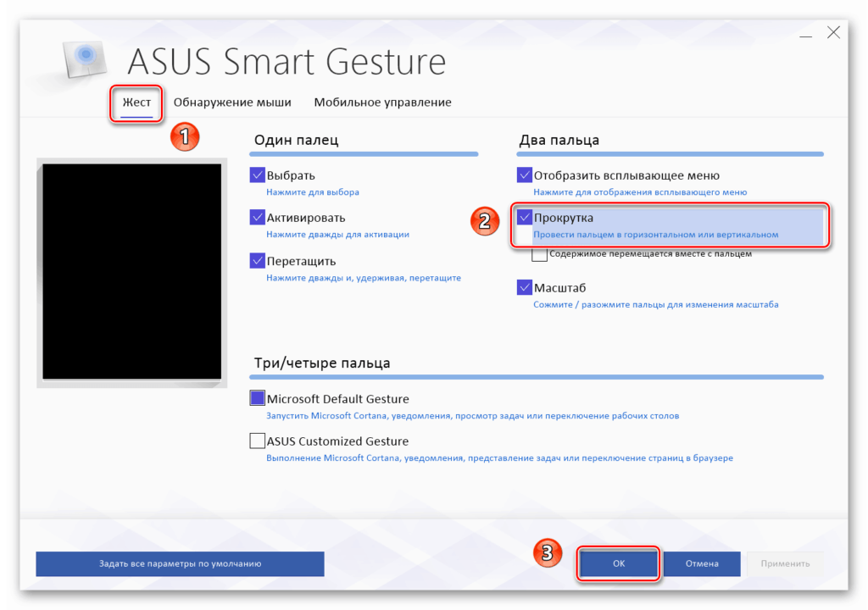This screenshot has width=868, height=610.
Task: Click the Три/четыре пальца section heading
Action: [322, 363]
